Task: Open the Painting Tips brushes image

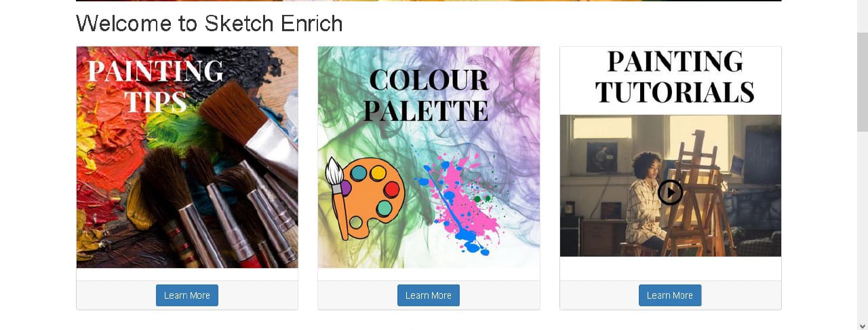Action: coord(187,158)
